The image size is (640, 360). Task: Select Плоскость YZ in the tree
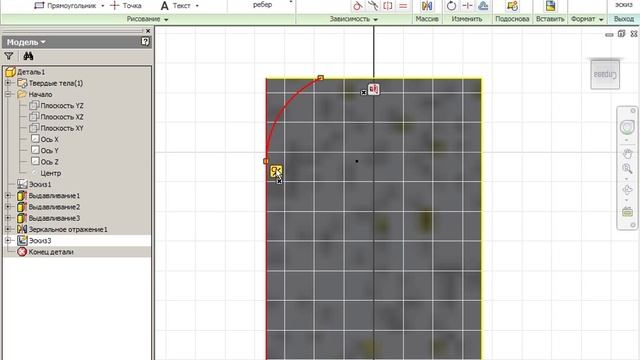(62, 106)
